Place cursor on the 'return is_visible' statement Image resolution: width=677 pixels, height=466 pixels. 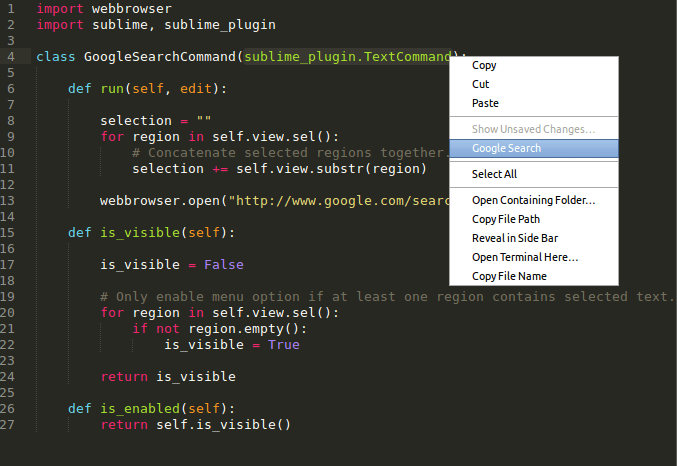pyautogui.click(x=168, y=377)
